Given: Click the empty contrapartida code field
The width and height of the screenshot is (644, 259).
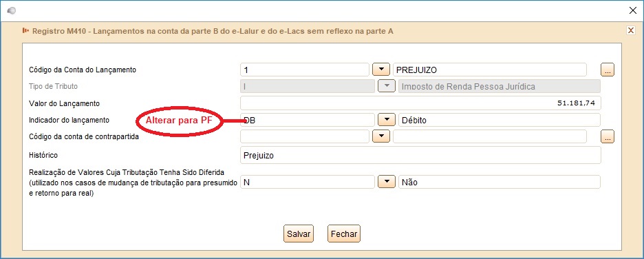Looking at the screenshot, I should pyautogui.click(x=305, y=136).
